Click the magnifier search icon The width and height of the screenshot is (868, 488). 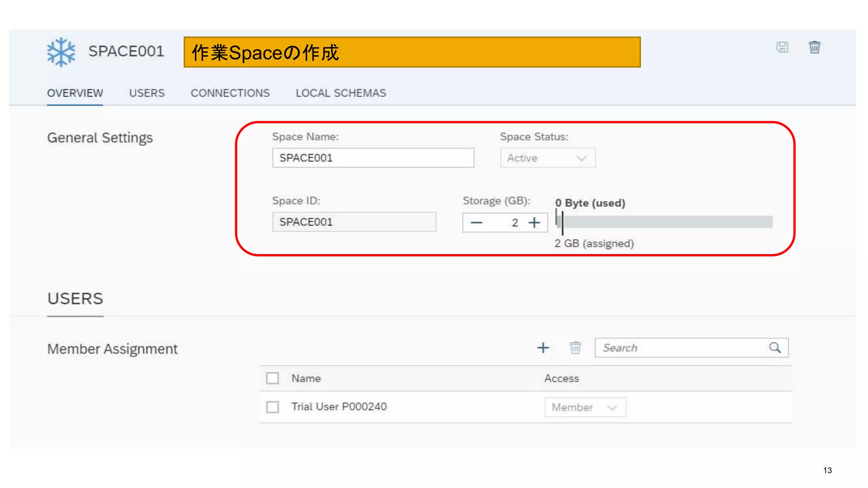click(775, 348)
